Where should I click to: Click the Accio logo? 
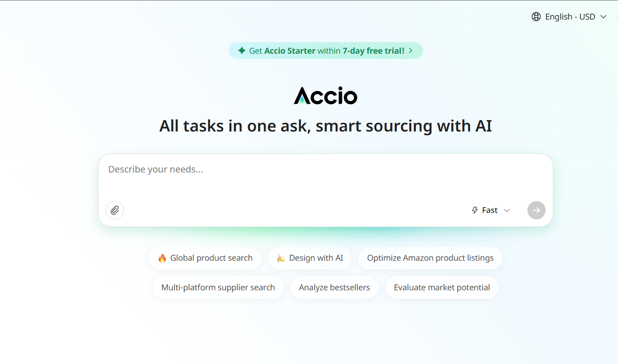coord(326,96)
